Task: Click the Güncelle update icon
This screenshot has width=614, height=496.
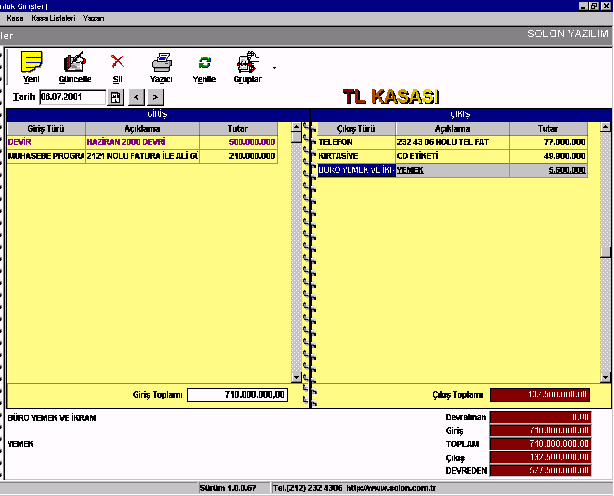Action: (74, 62)
